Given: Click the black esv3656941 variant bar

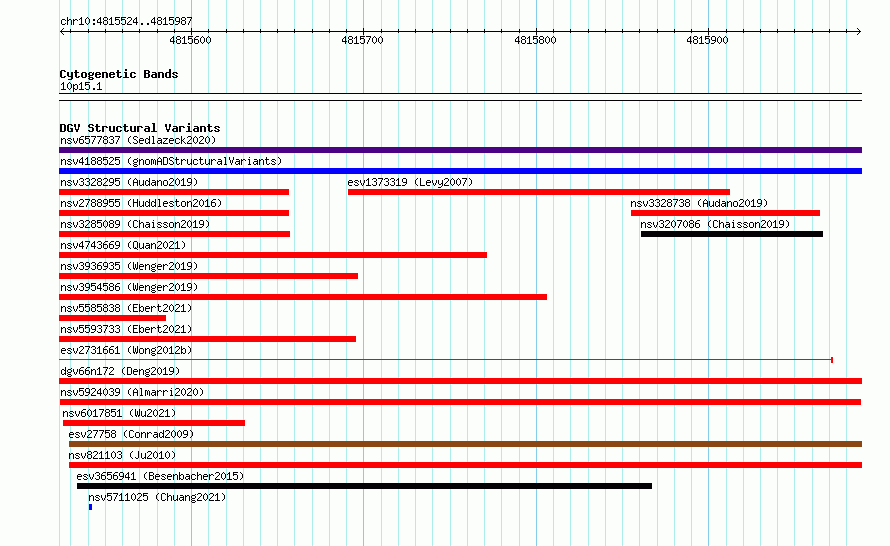Looking at the screenshot, I should tap(364, 486).
